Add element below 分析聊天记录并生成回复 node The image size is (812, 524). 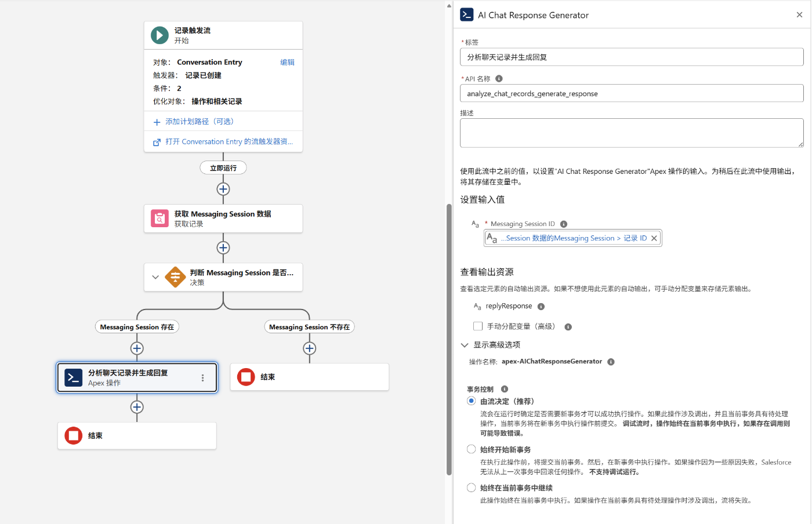pyautogui.click(x=137, y=407)
